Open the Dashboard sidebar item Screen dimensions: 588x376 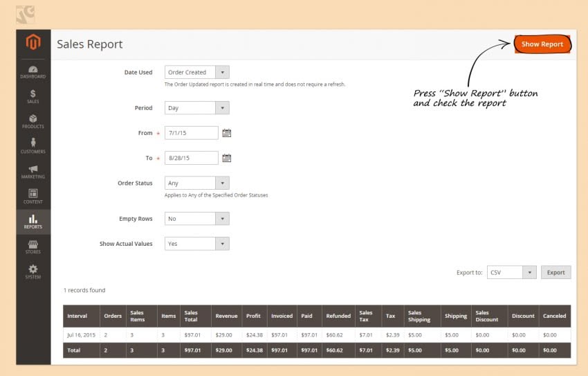[x=33, y=72]
